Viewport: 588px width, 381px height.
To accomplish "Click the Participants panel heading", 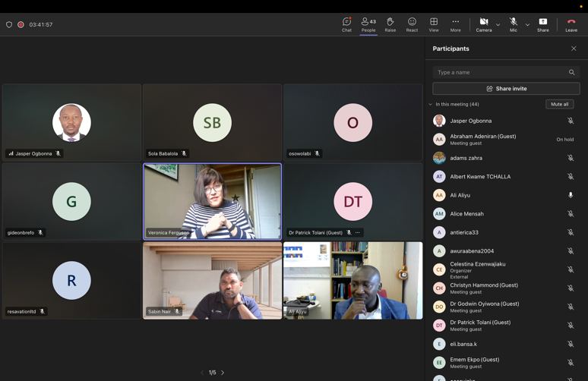I will point(450,49).
